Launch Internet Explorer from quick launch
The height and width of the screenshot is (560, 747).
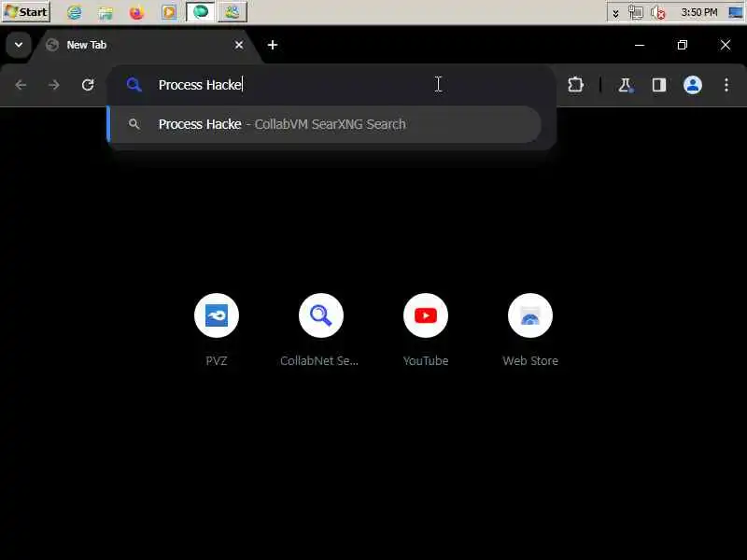click(75, 12)
